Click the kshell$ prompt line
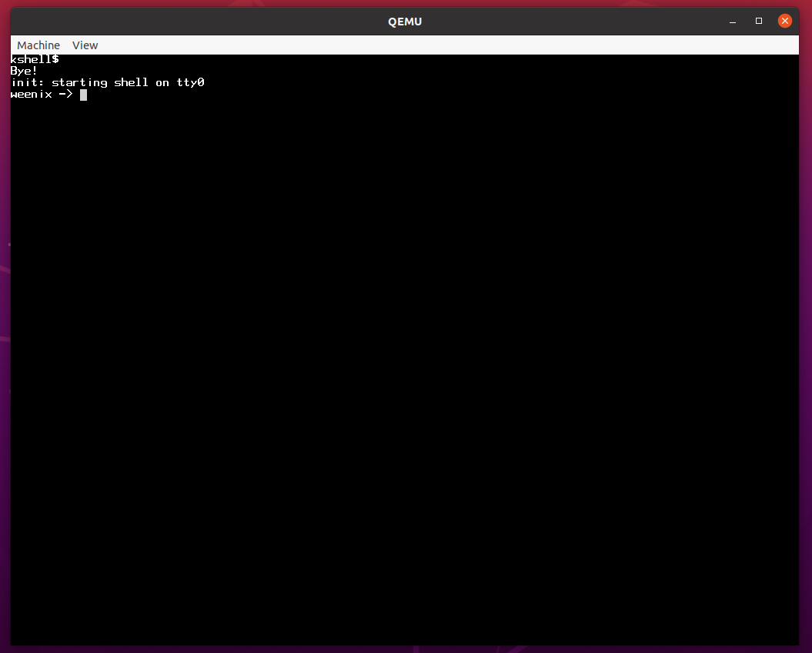Screen dimensions: 812x653 click(35, 59)
